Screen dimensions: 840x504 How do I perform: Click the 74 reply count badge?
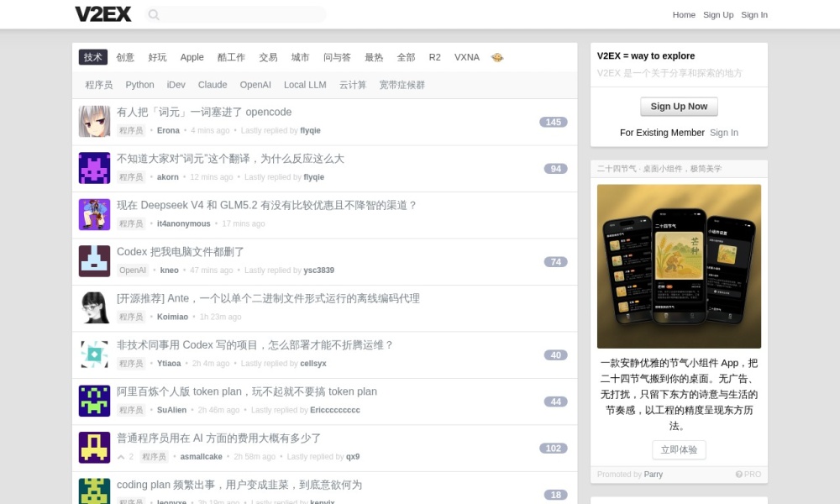555,262
